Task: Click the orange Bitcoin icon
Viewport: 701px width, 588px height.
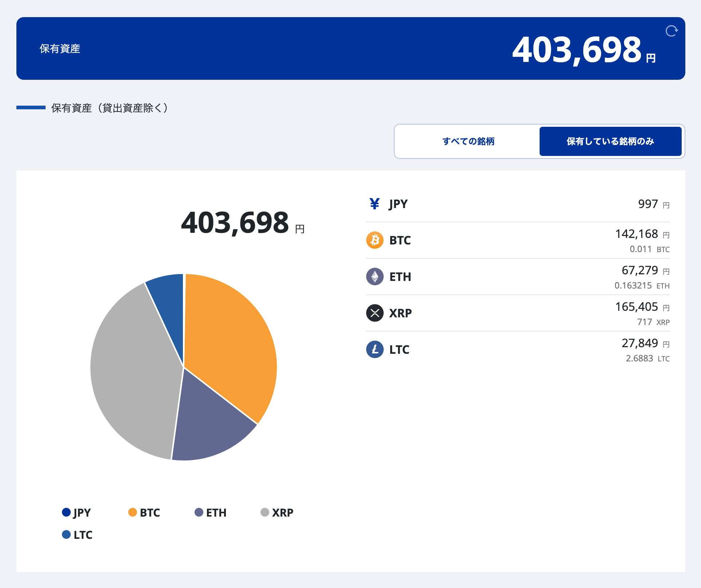Action: 375,240
